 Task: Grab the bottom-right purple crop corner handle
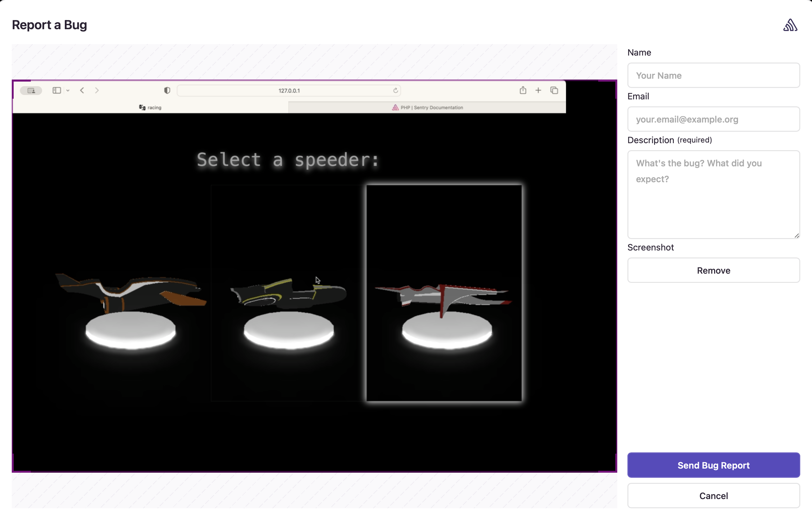(607, 463)
